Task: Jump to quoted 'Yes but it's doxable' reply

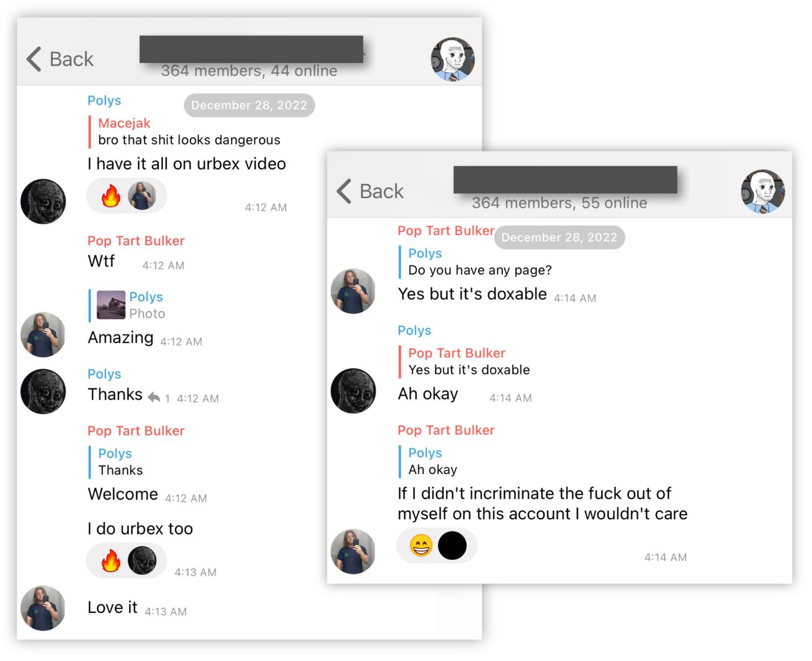Action: pos(469,362)
